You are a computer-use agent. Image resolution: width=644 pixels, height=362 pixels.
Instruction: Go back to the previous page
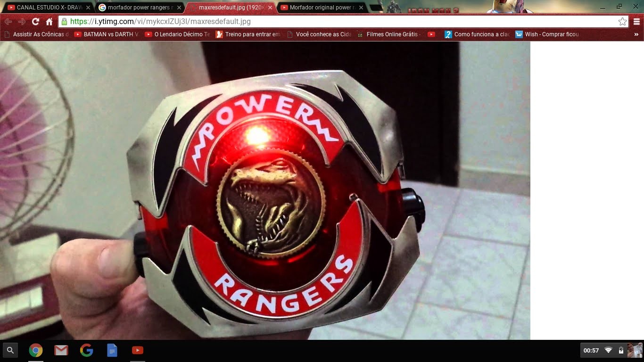click(x=8, y=22)
